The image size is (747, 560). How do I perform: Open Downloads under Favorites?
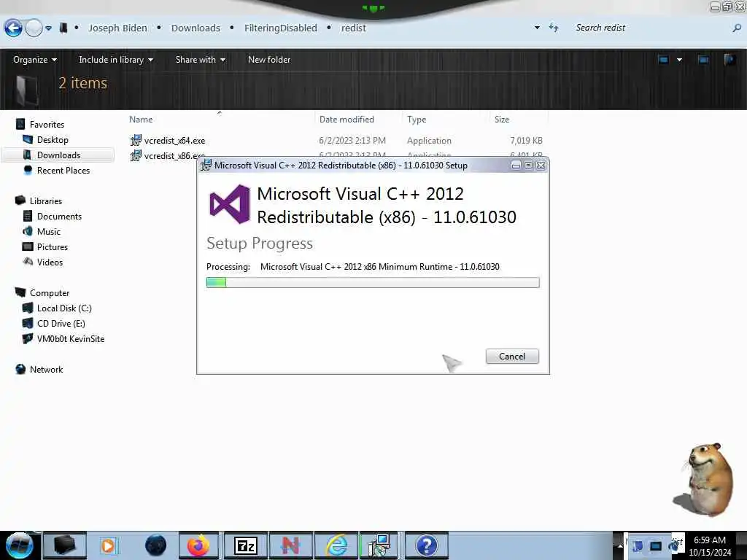(58, 155)
